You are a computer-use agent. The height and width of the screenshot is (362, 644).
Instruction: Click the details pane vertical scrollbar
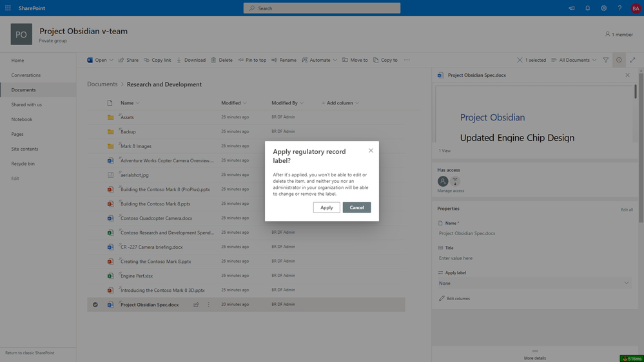coord(641,147)
